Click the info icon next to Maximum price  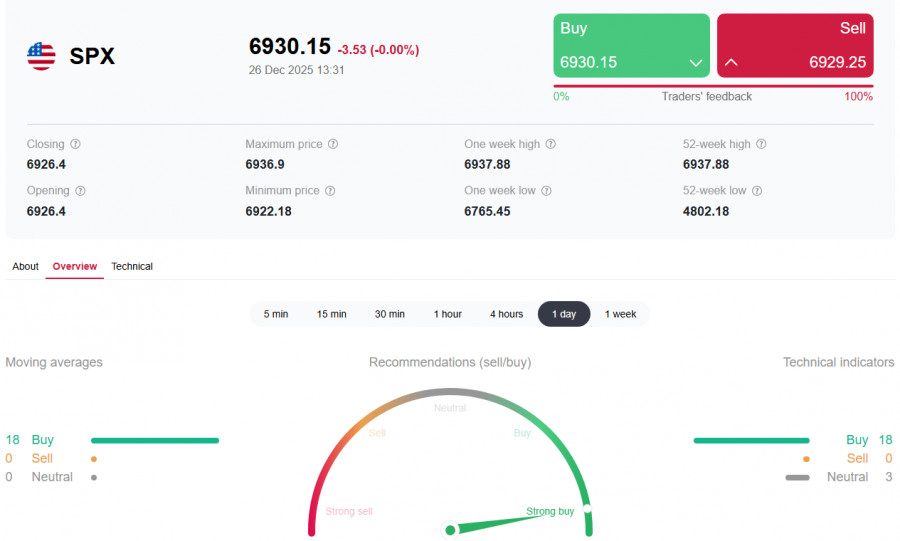point(333,144)
